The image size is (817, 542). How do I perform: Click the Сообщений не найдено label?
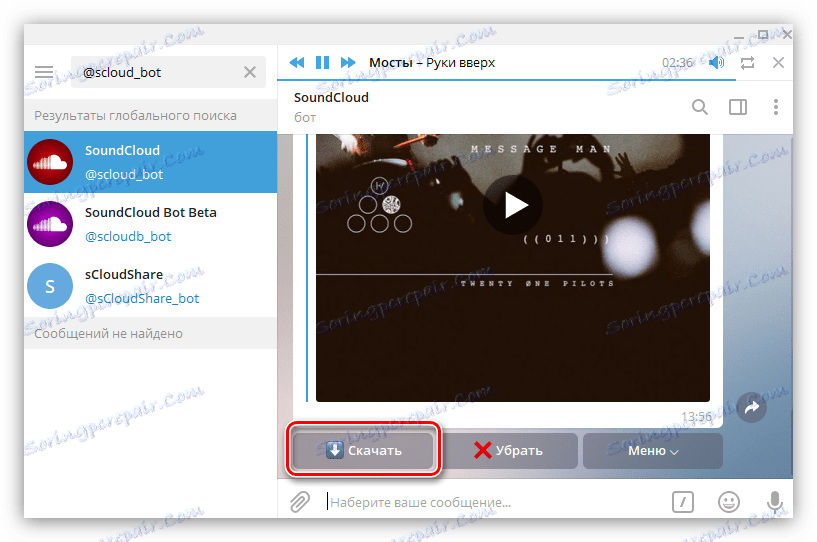(108, 333)
